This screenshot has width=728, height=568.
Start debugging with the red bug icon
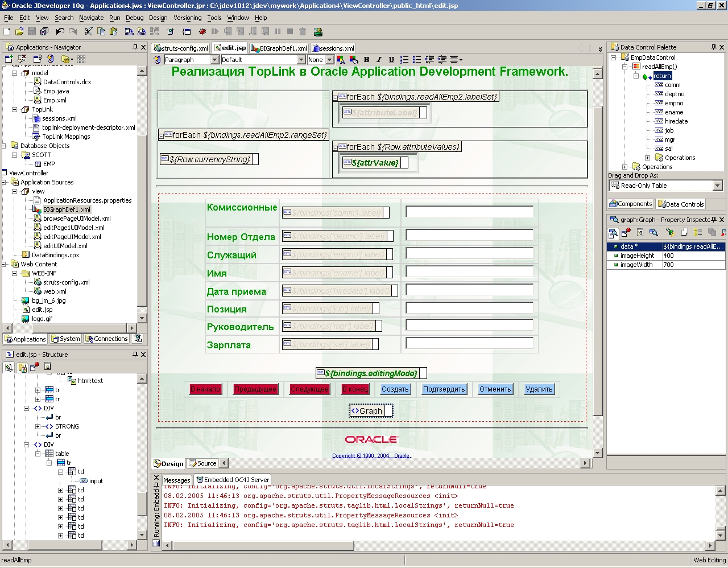[202, 32]
